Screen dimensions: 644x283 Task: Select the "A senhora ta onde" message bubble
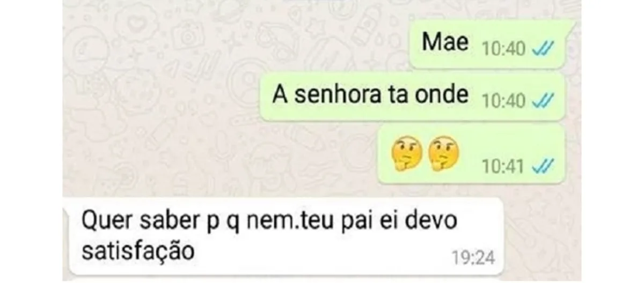(x=413, y=96)
